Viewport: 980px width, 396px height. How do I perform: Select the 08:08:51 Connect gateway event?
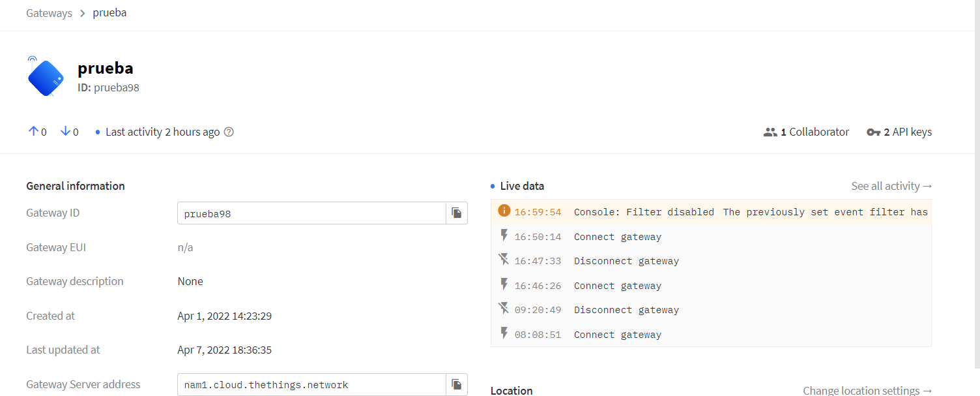tap(617, 335)
